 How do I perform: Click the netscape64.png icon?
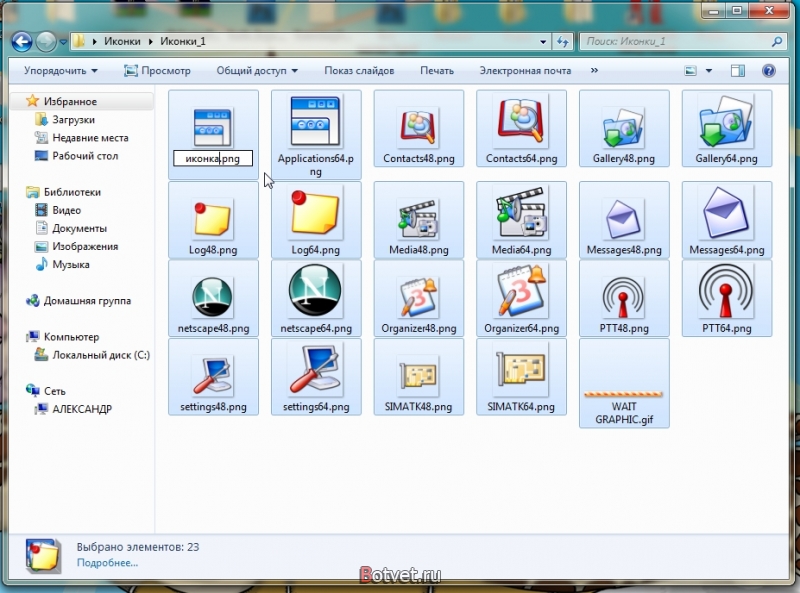315,291
